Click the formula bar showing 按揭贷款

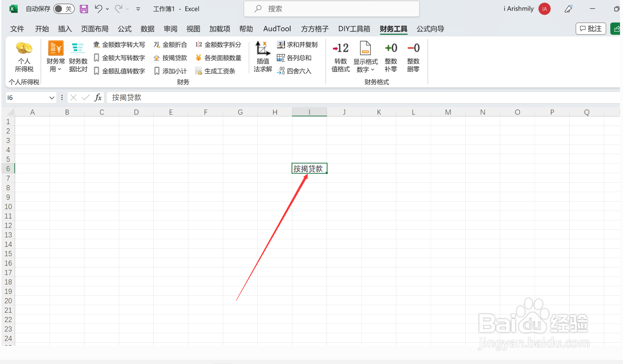(363, 97)
